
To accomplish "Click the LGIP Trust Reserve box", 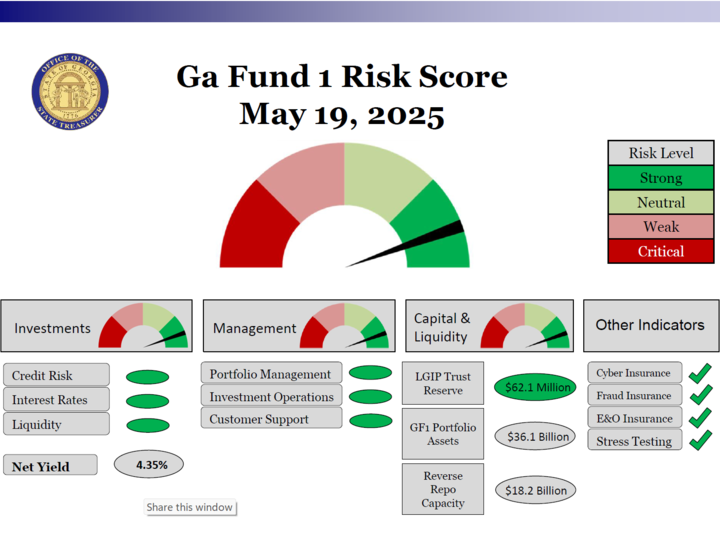I will coord(443,383).
